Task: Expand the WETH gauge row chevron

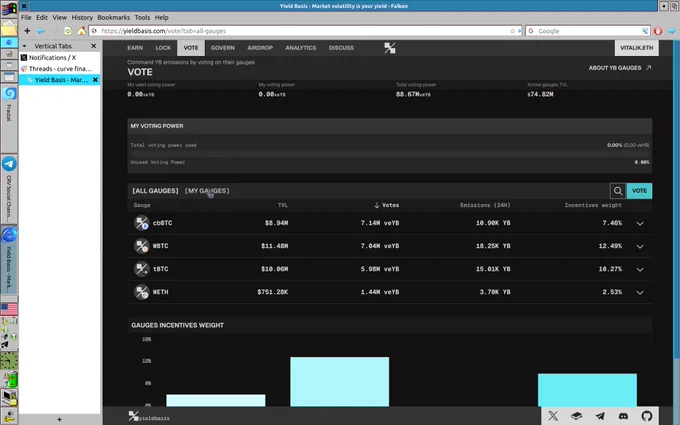Action: pos(640,292)
